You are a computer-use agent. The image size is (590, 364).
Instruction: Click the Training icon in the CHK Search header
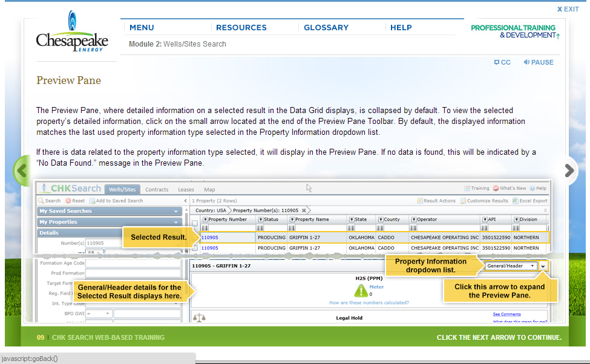pos(467,189)
